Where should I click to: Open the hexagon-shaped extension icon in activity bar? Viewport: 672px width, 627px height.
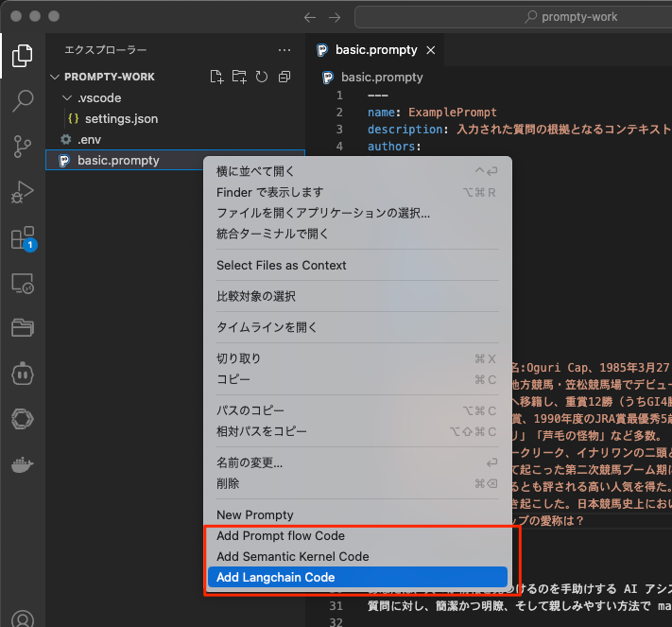[x=23, y=419]
